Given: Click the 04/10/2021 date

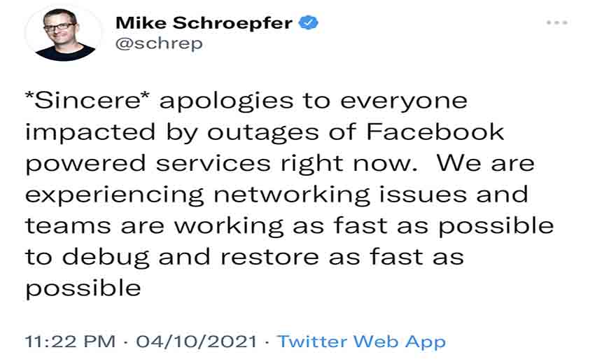Looking at the screenshot, I should tap(197, 341).
